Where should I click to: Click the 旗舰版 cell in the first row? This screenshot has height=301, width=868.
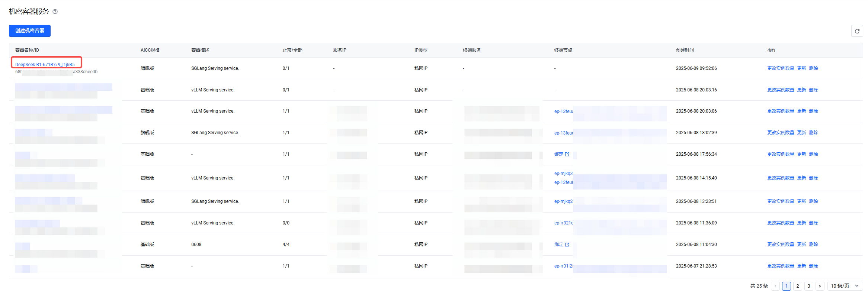147,68
